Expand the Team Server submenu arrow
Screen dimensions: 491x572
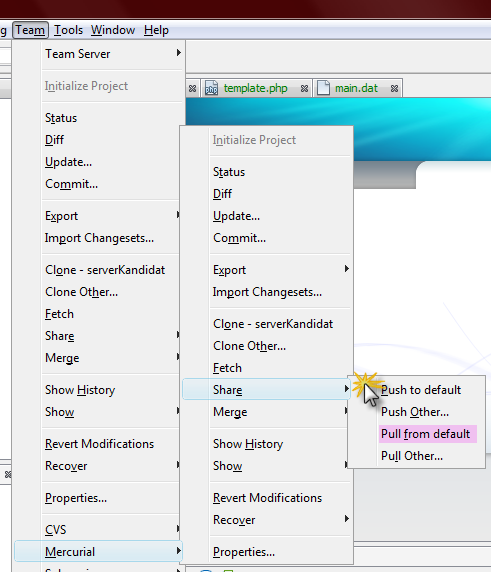click(x=178, y=53)
